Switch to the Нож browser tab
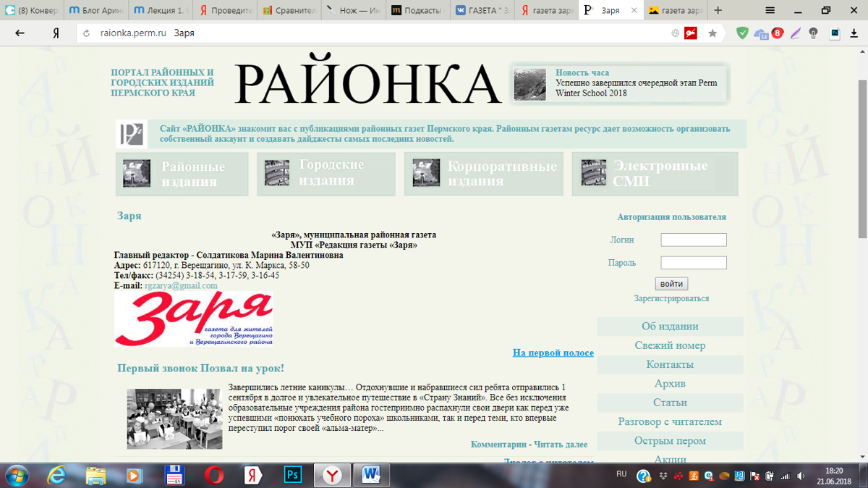 352,11
